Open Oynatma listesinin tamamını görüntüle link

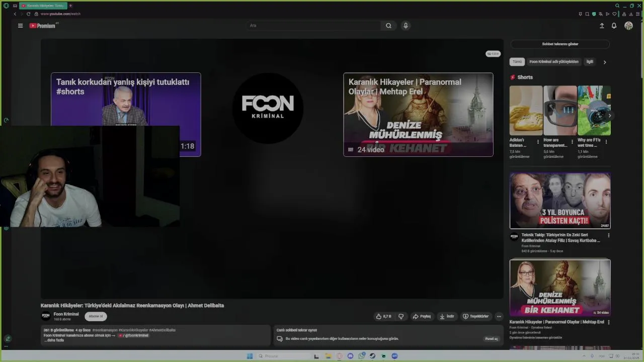coord(536,338)
